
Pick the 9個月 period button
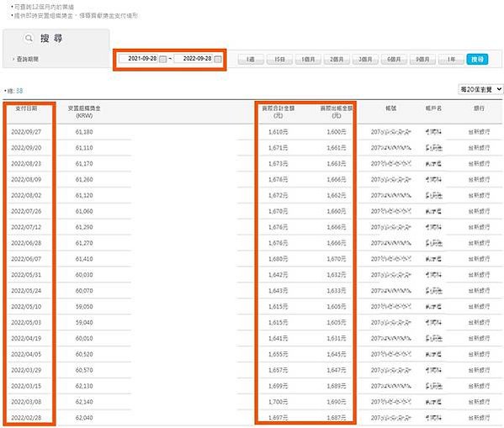422,60
